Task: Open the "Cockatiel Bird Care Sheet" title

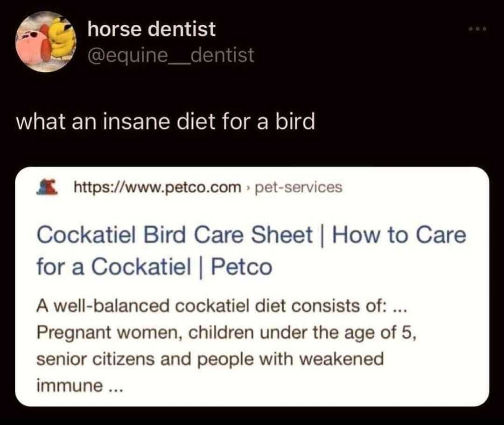Action: (175, 236)
